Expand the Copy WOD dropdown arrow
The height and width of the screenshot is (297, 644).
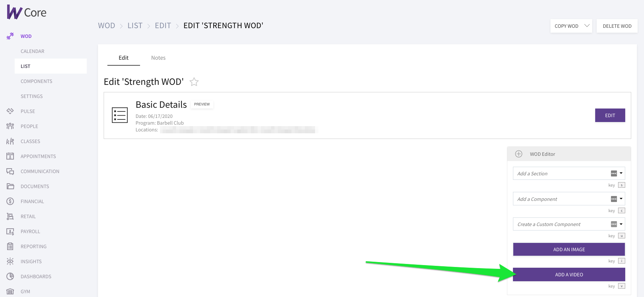(587, 26)
